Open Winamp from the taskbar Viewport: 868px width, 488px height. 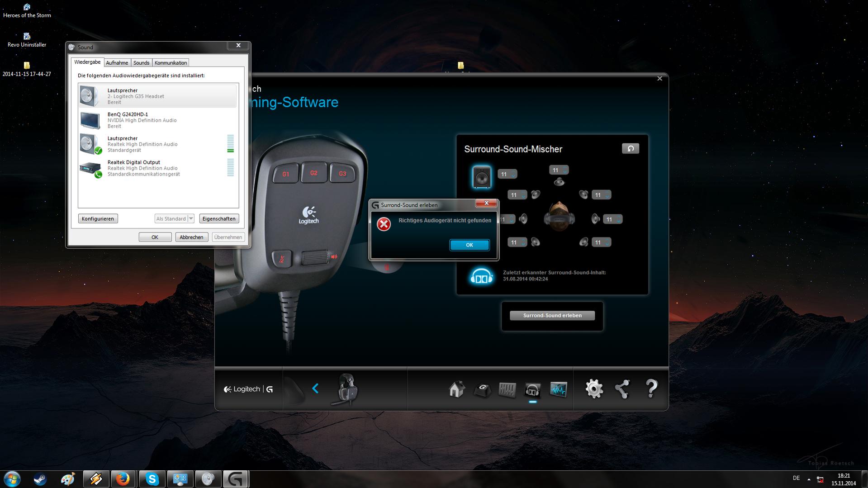96,479
